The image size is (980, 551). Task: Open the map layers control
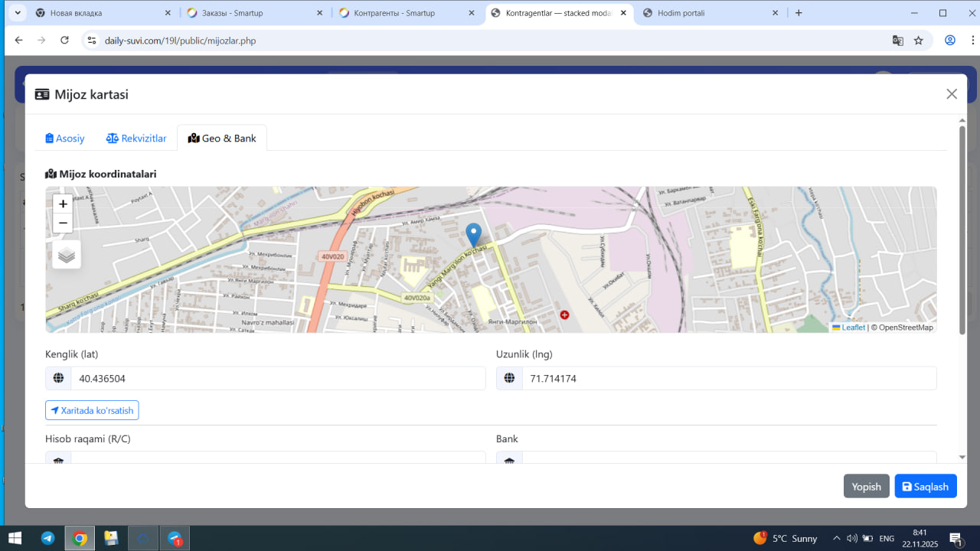coord(67,255)
